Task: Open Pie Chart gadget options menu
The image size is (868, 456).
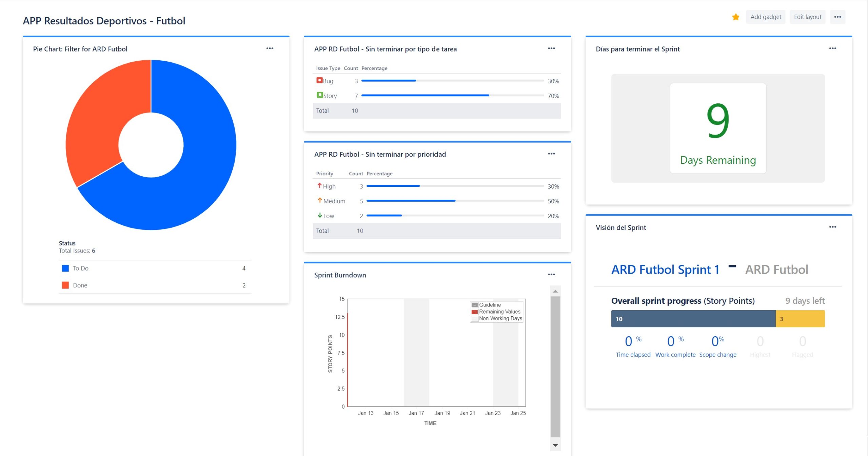Action: 270,48
